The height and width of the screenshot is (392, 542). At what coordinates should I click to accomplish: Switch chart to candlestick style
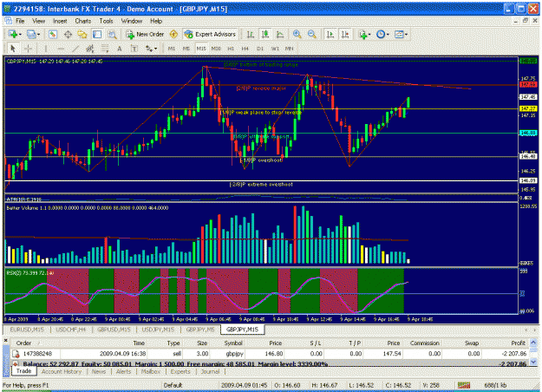click(265, 34)
